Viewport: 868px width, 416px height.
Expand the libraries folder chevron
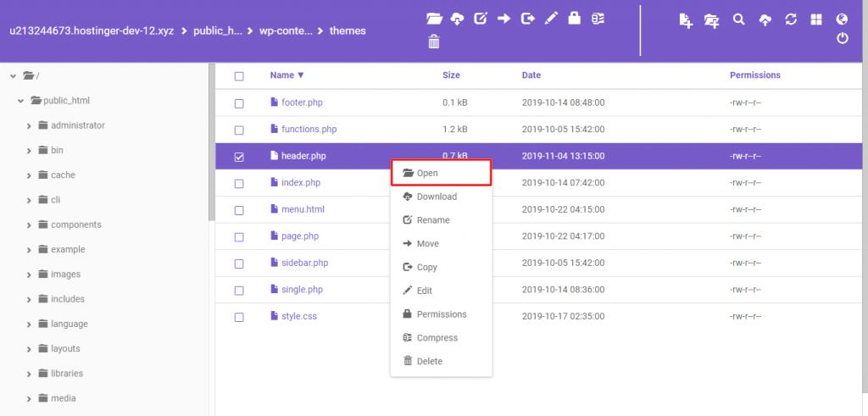[x=30, y=374]
